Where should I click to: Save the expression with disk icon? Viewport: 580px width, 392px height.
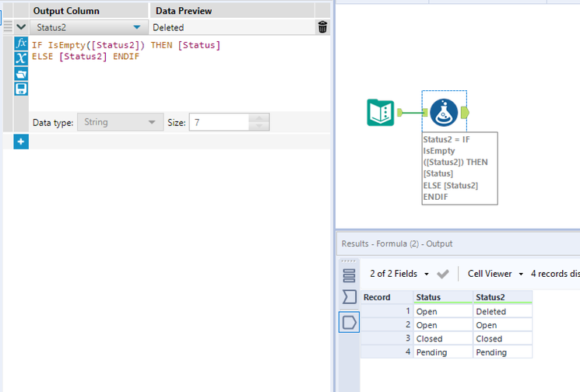21,89
